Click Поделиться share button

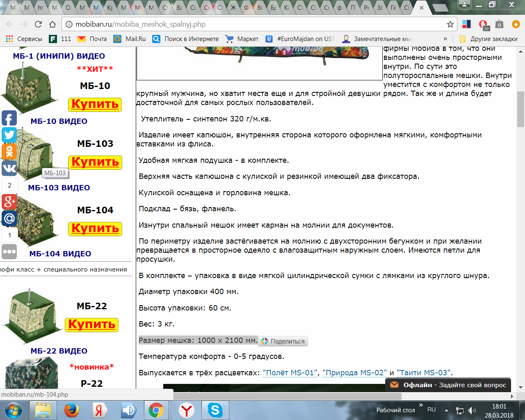coord(283,341)
